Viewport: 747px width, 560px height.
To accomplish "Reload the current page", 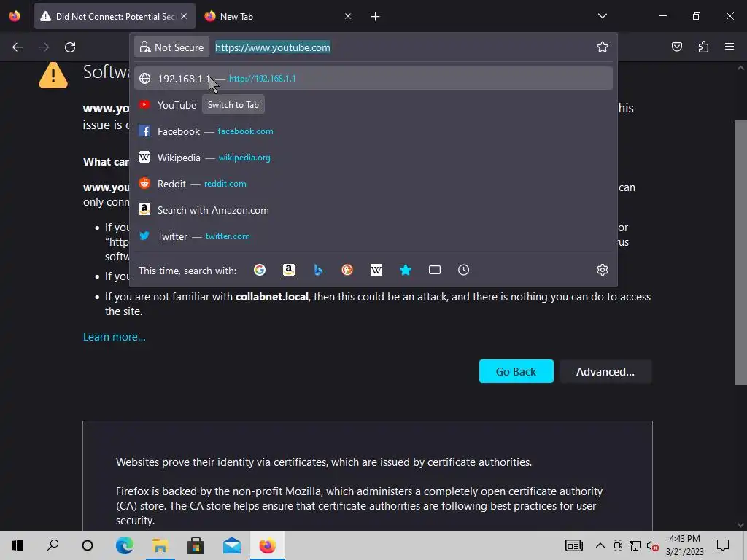I will [70, 47].
